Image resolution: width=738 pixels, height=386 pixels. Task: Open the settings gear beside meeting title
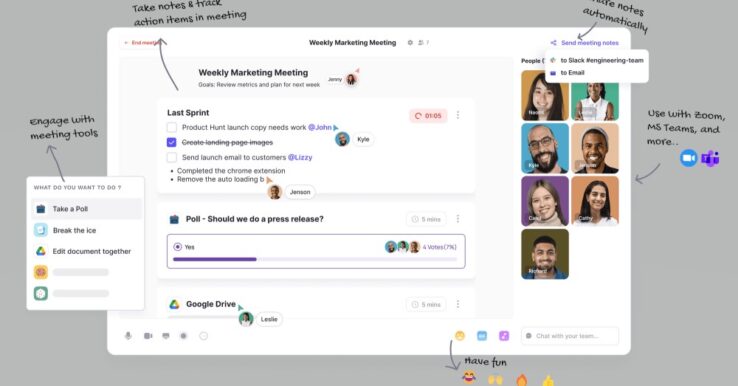tap(410, 42)
